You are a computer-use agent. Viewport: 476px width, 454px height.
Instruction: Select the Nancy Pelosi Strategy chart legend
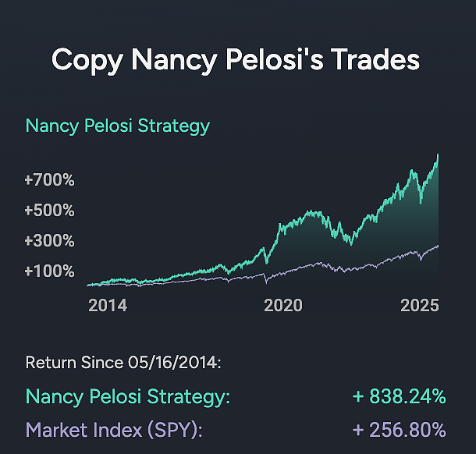118,126
